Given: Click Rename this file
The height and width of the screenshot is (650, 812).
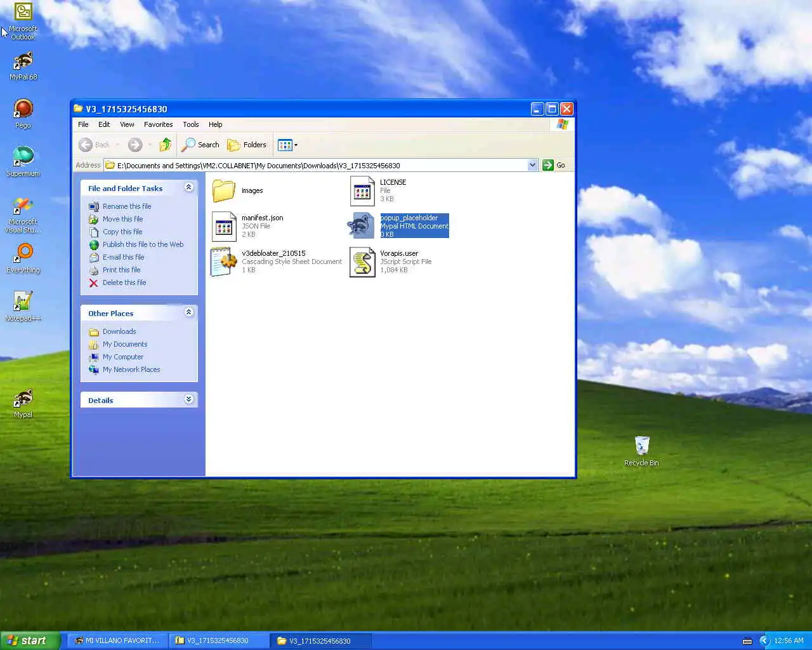Looking at the screenshot, I should point(127,206).
